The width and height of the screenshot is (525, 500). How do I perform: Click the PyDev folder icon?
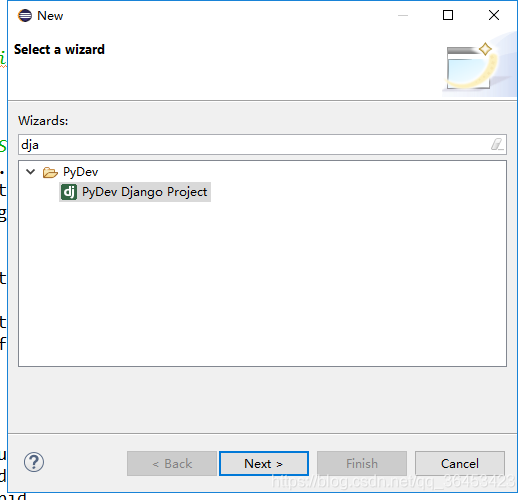[x=50, y=172]
